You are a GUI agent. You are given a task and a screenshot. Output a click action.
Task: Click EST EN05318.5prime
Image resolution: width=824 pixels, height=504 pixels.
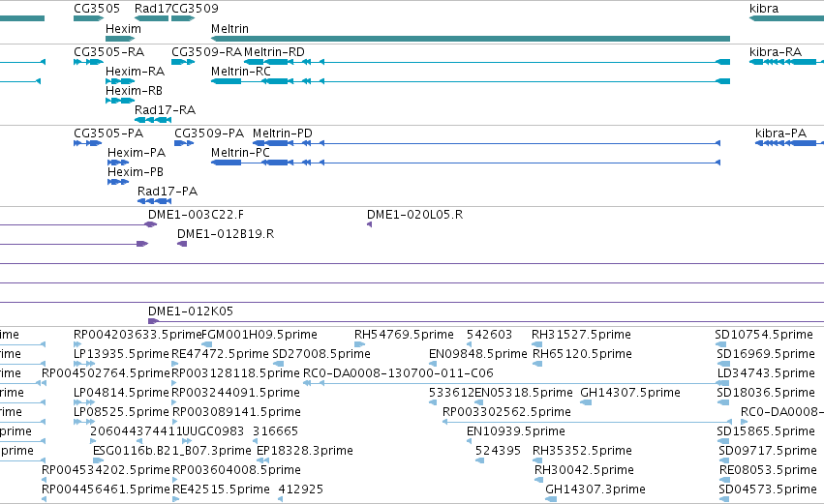pyautogui.click(x=524, y=393)
